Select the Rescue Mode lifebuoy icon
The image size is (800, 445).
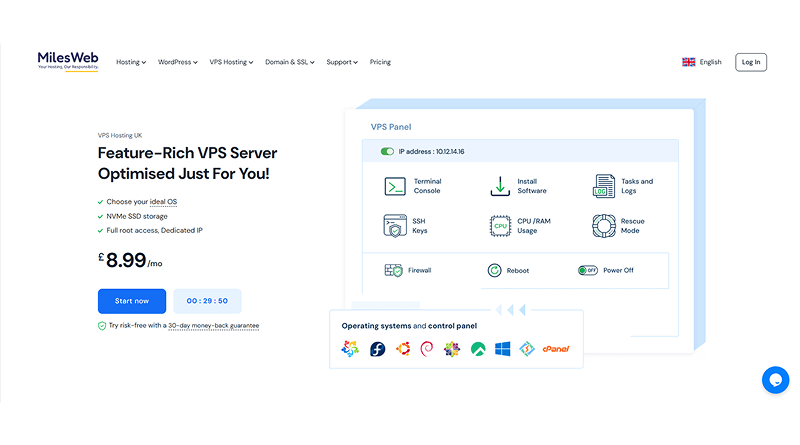pos(604,226)
